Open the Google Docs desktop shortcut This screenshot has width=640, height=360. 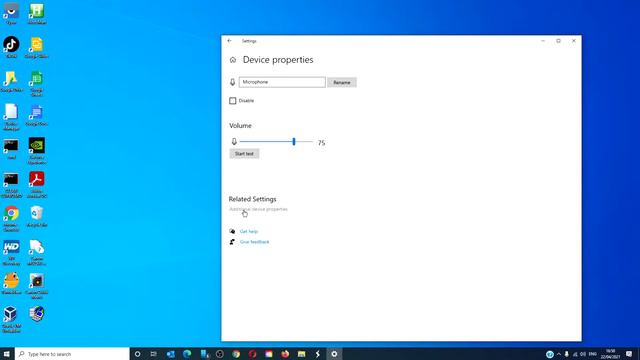pyautogui.click(x=36, y=115)
